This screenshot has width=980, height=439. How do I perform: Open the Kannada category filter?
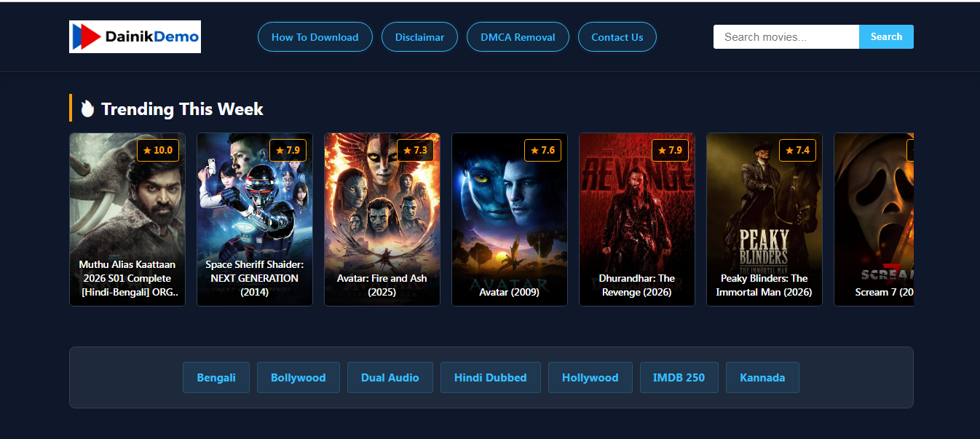coord(762,377)
